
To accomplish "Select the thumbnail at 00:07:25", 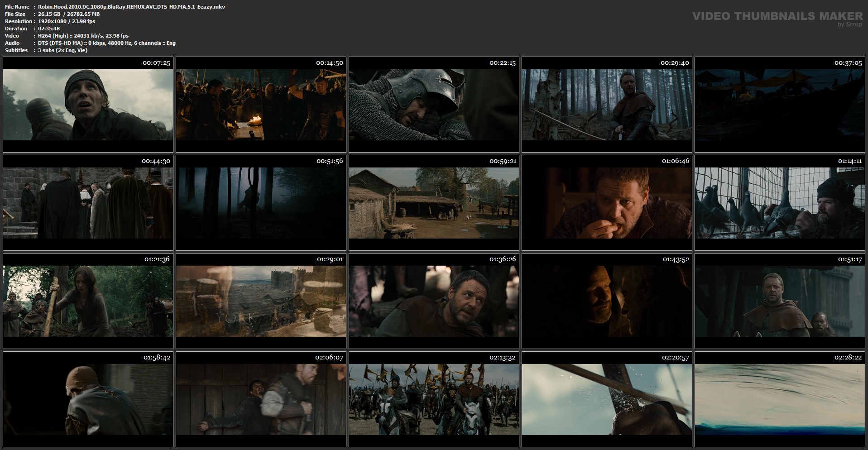I will (x=88, y=105).
